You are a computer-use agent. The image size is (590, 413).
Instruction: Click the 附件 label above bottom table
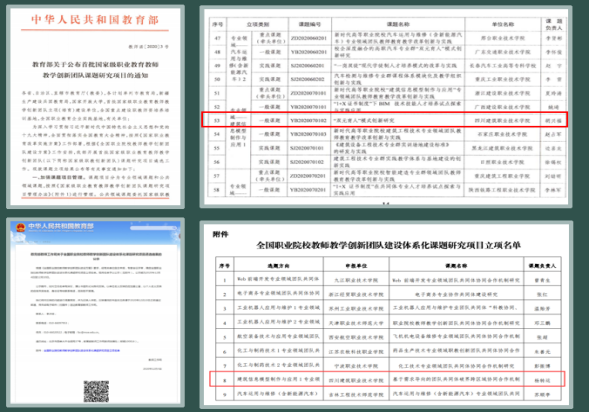click(x=220, y=235)
